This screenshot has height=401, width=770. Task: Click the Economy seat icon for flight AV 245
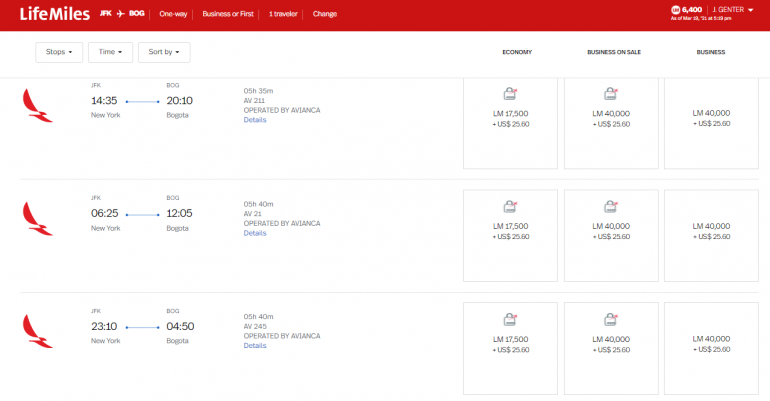coord(510,320)
